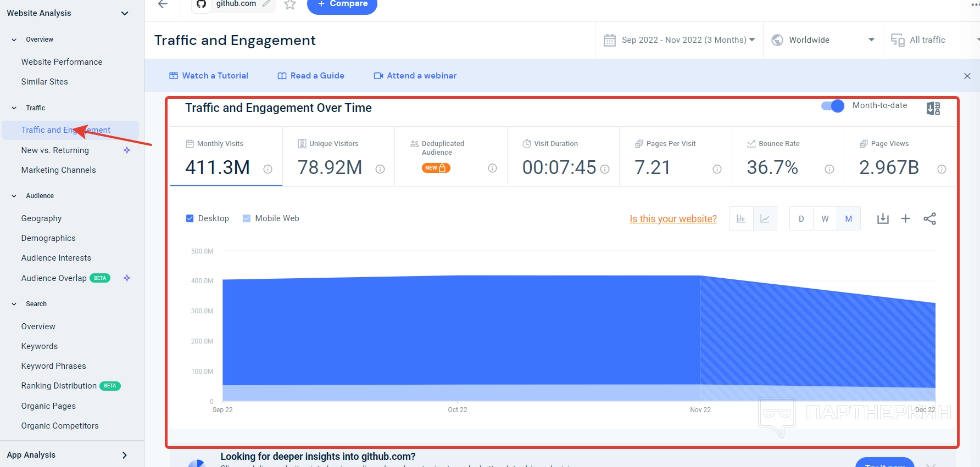Show info for Monthly Visits
This screenshot has height=467, width=980.
point(268,169)
